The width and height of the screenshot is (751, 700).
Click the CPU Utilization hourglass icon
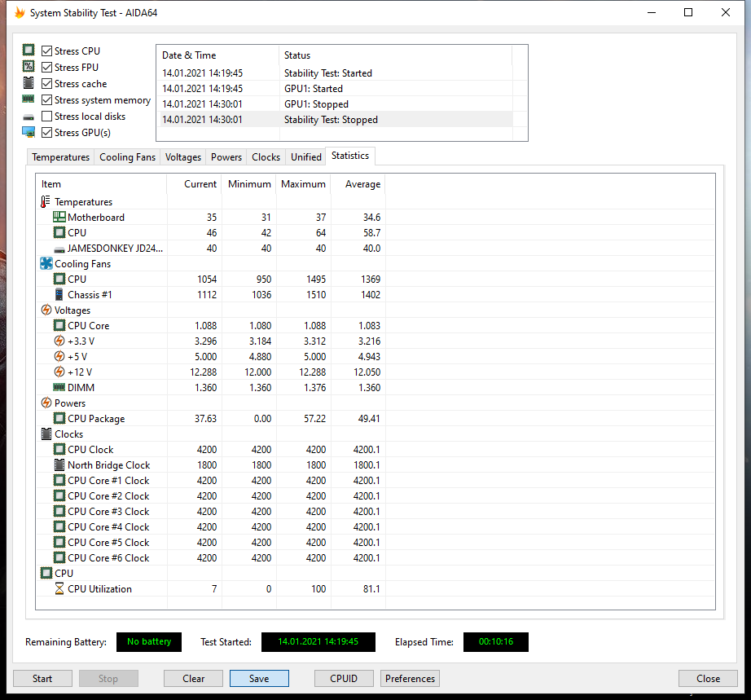[59, 588]
